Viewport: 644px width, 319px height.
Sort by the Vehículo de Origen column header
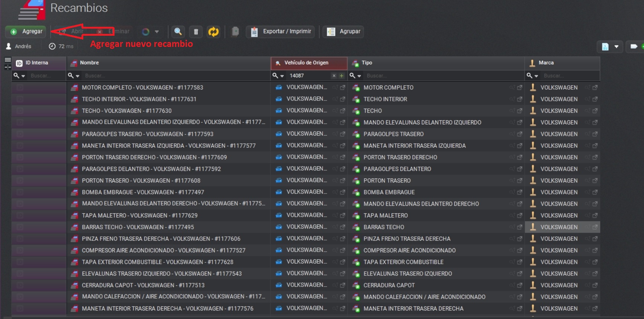tap(306, 63)
